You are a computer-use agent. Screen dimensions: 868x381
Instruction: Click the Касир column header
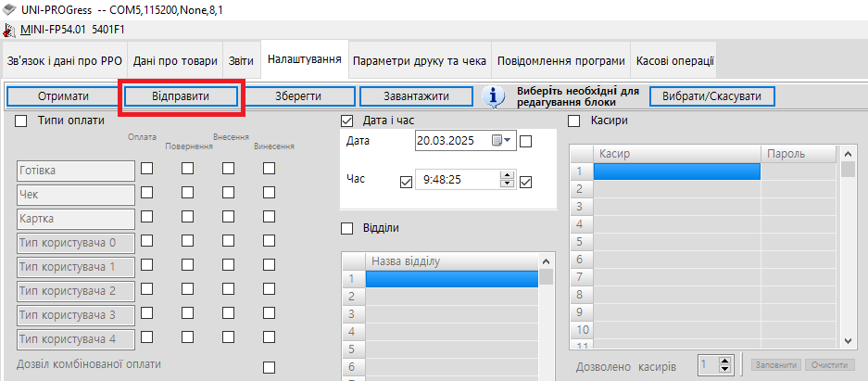677,155
